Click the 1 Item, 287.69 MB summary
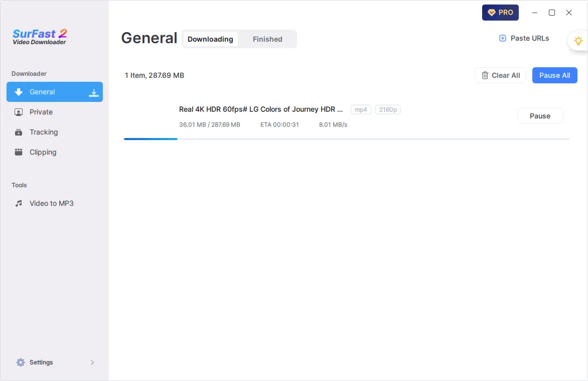 tap(155, 75)
